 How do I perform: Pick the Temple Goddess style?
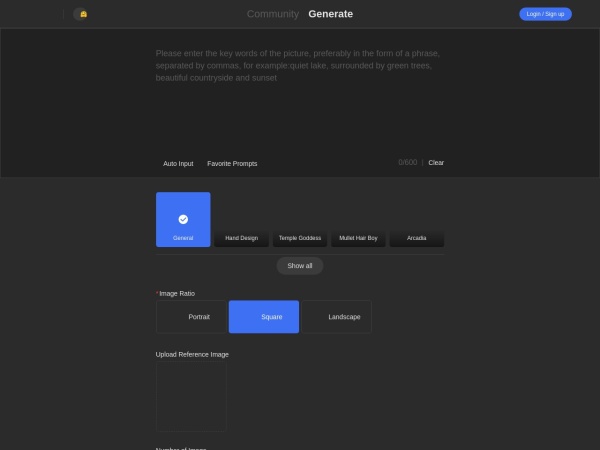click(x=300, y=238)
